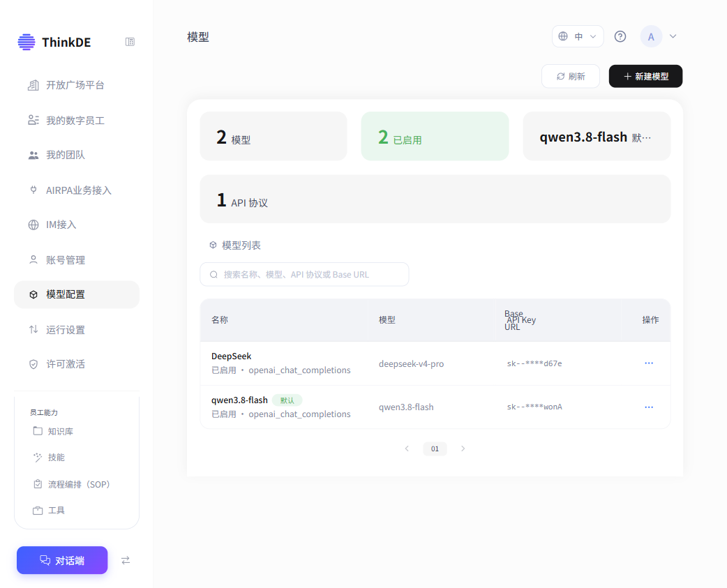Click the user avatar A
727x588 pixels.
click(651, 36)
